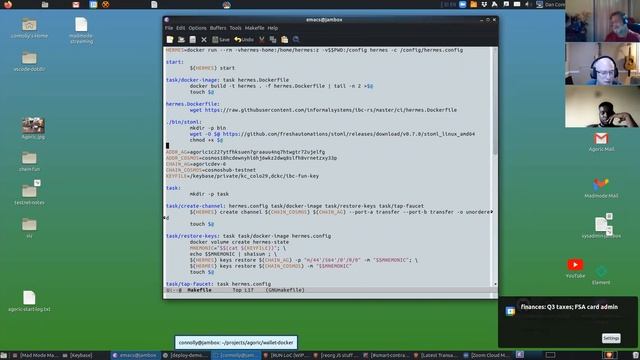Switch to the connolly@jambox terminal taskbar item
This screenshot has height=360, width=640.
point(235,356)
